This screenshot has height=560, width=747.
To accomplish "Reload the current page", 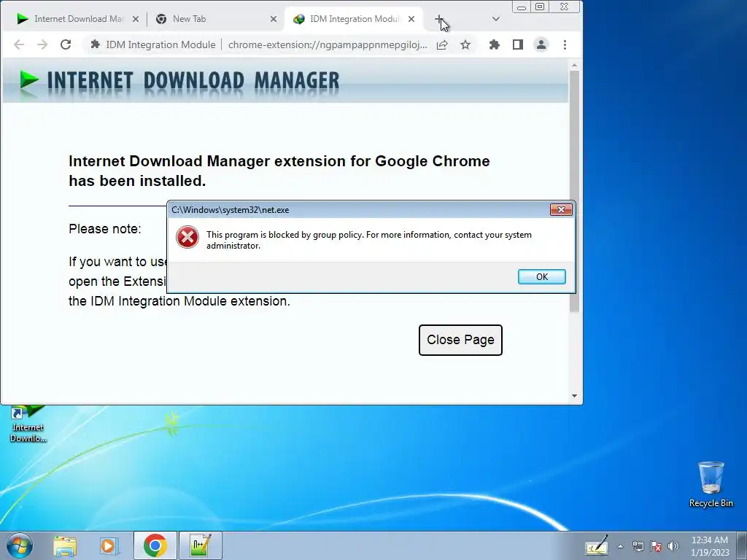I will point(66,44).
